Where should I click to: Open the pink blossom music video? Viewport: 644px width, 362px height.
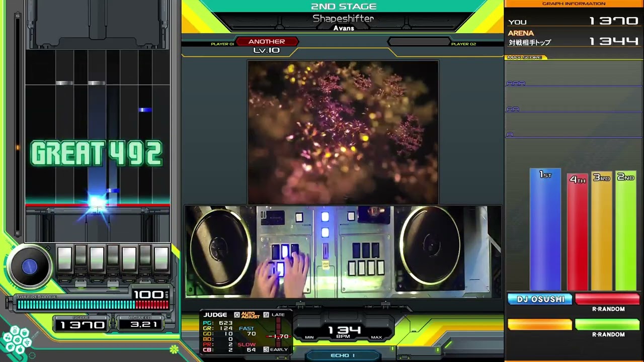pos(343,132)
